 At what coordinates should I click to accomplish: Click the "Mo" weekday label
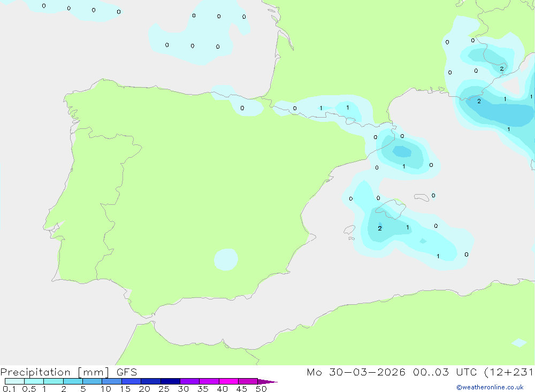tap(314, 372)
